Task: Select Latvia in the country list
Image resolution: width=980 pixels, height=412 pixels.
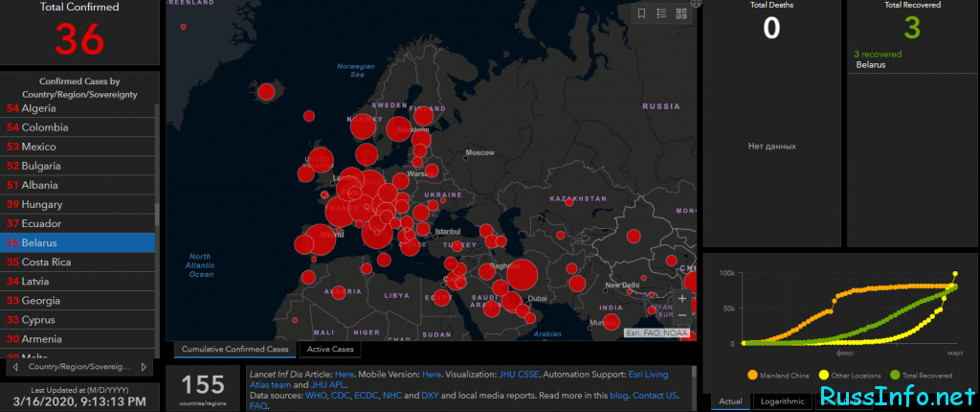Action: tap(78, 281)
